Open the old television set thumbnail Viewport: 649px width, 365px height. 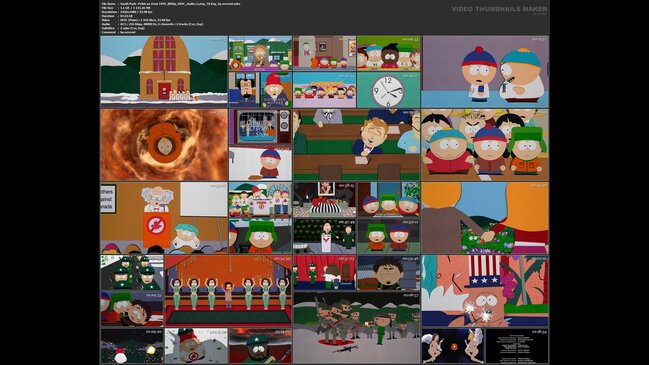pos(260,127)
